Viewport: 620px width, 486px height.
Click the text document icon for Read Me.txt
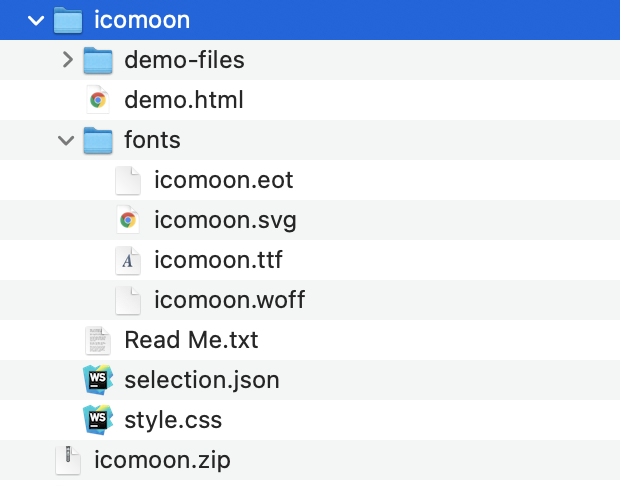pyautogui.click(x=97, y=340)
